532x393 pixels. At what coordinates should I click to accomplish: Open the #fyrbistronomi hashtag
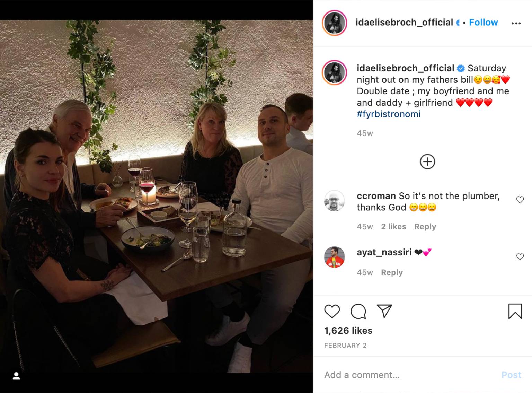[x=389, y=114]
